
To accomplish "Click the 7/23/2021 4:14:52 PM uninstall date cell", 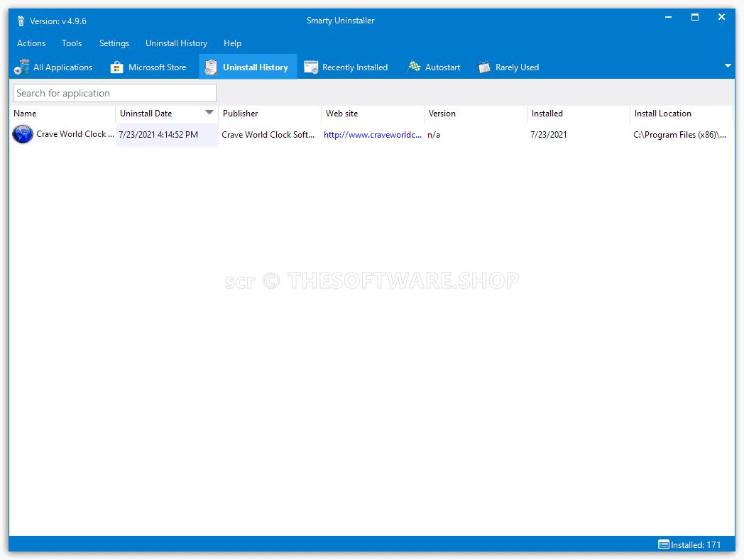I will pyautogui.click(x=167, y=135).
